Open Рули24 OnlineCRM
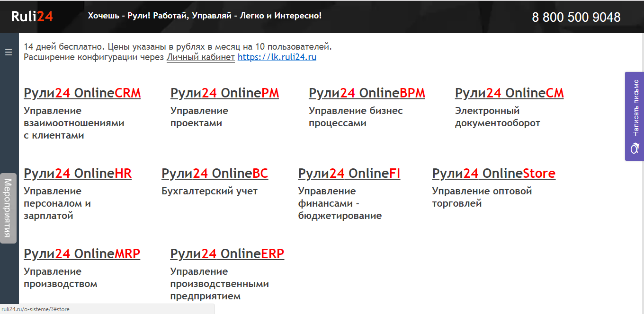 tap(82, 93)
